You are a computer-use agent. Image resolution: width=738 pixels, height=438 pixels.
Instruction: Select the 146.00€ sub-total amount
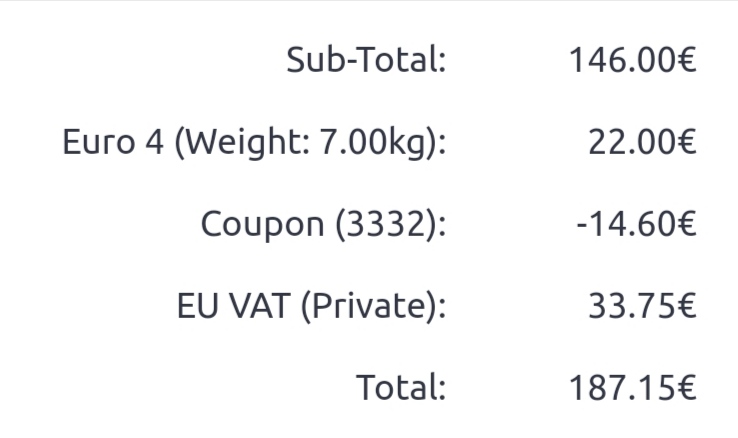632,60
